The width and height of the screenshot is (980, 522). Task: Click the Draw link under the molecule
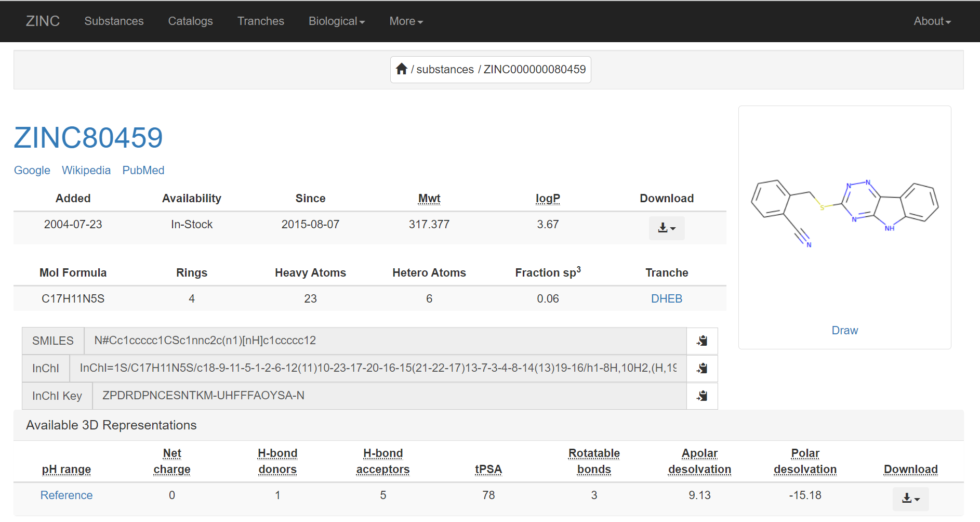[x=844, y=331]
